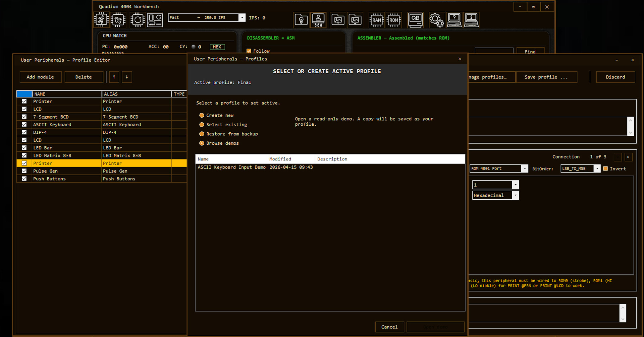
Task: Open settings gears icon
Action: coord(436,20)
